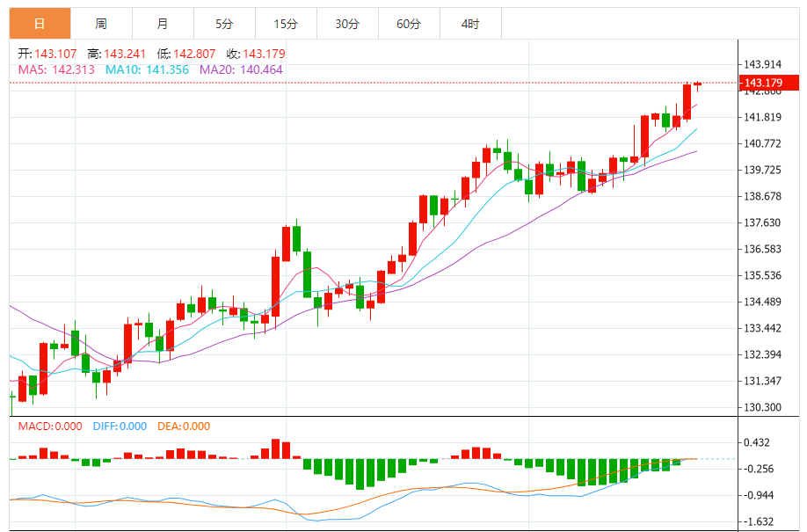The image size is (807, 532).
Task: Click the 132.394 price axis label
Action: [x=762, y=355]
